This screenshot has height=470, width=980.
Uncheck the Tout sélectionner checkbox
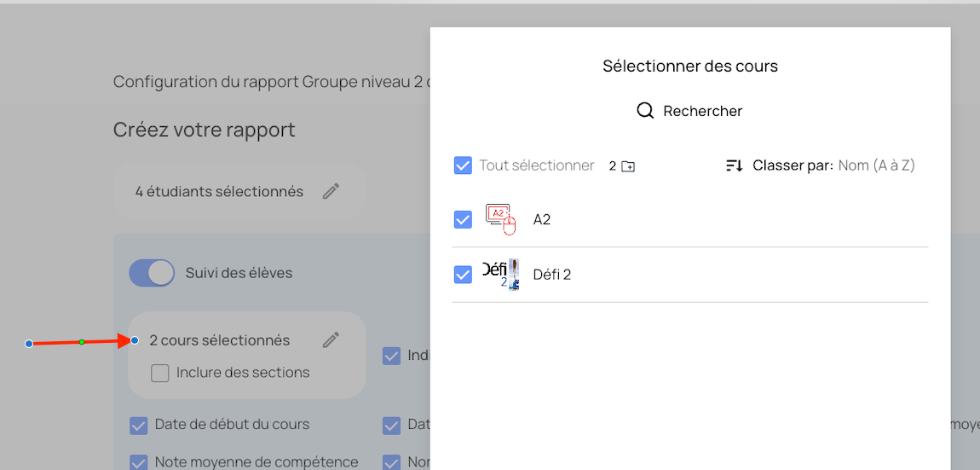463,165
